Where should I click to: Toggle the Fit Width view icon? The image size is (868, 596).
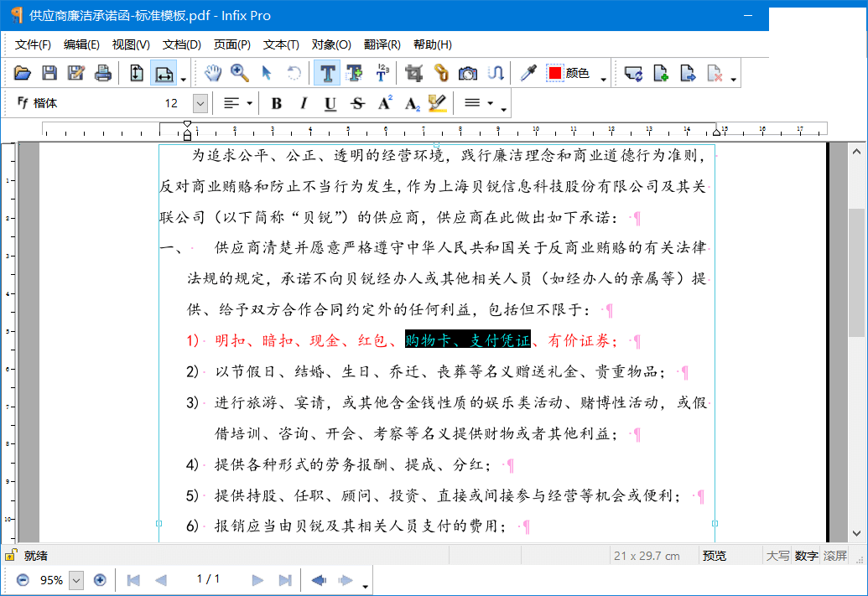coord(164,73)
